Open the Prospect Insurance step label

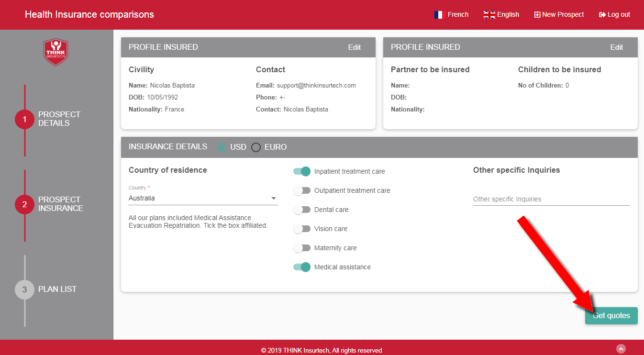coord(61,204)
